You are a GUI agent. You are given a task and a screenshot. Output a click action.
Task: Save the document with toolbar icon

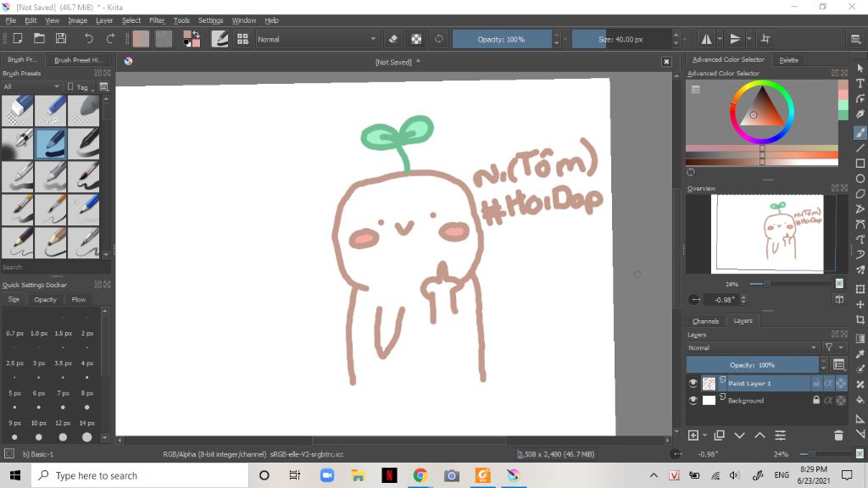61,39
